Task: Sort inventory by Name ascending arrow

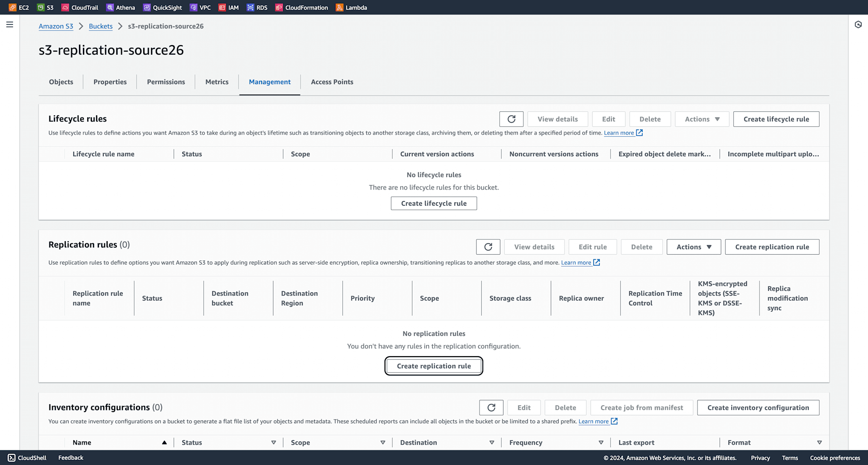Action: pos(164,442)
